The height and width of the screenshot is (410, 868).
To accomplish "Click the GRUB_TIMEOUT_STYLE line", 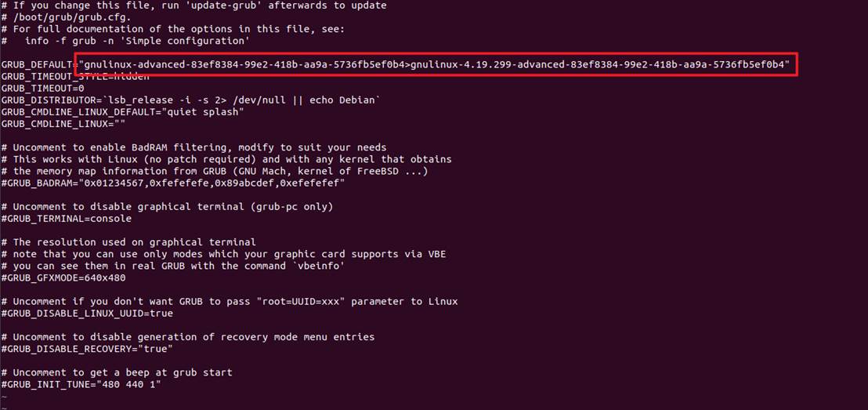I will tap(75, 77).
